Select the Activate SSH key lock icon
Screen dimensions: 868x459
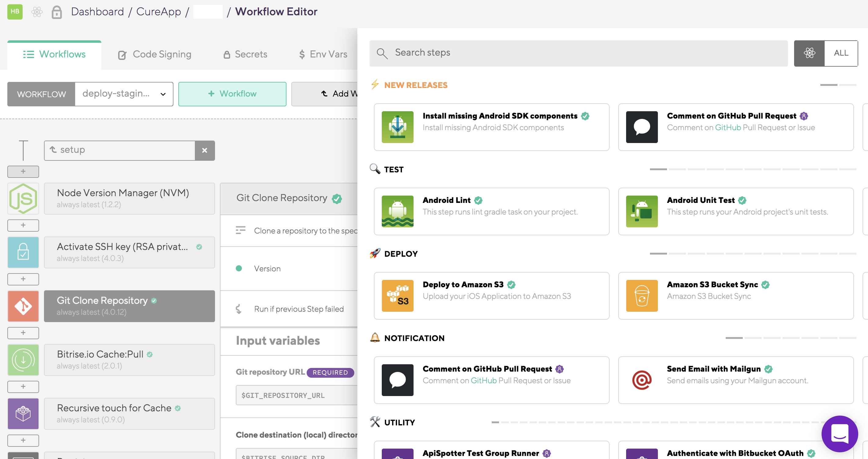(x=23, y=252)
